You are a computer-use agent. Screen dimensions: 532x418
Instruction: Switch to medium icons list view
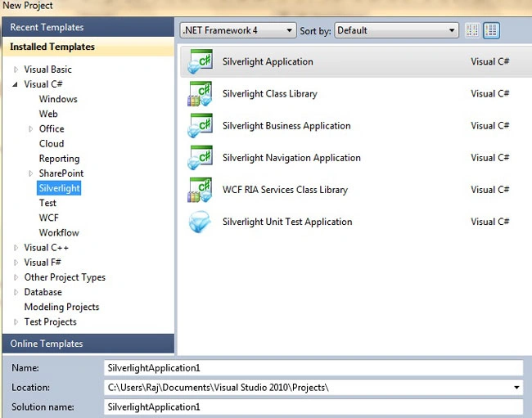pos(491,30)
